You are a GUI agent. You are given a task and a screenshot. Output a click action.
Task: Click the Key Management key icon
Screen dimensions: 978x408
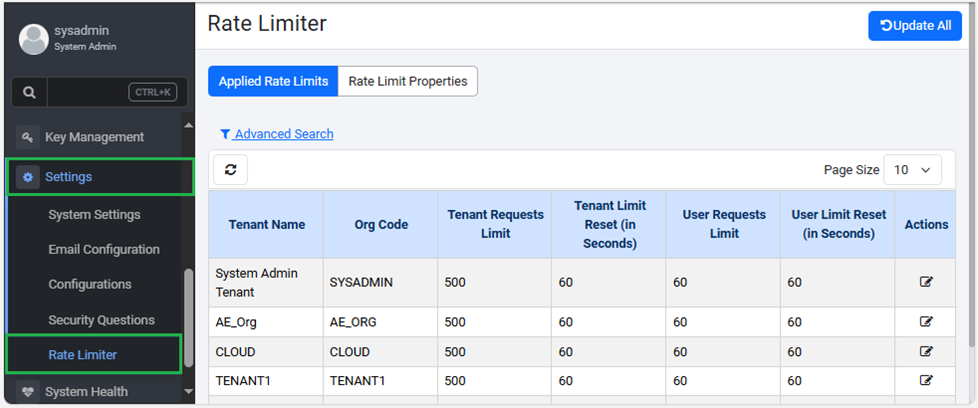pyautogui.click(x=27, y=137)
